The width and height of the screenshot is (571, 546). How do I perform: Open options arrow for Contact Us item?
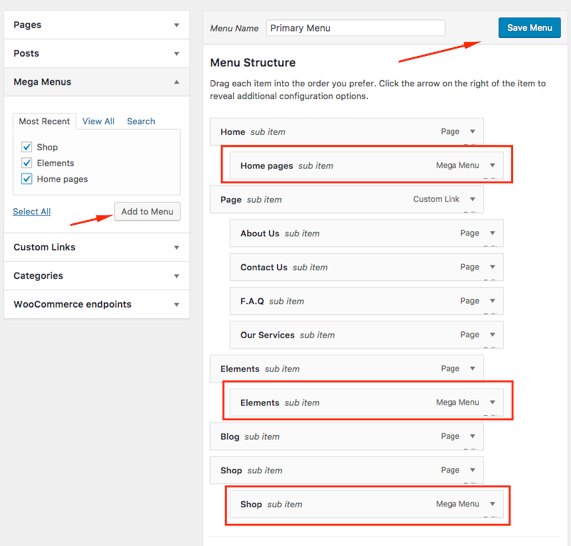492,267
